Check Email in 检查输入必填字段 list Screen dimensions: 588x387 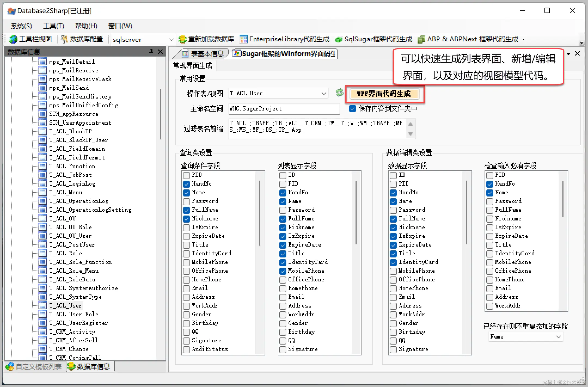[x=490, y=288]
